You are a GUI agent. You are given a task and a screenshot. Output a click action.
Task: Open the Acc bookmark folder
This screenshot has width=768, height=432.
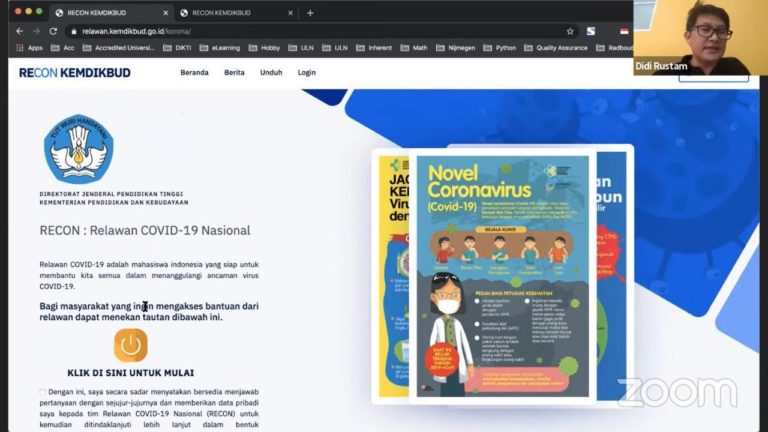(63, 48)
